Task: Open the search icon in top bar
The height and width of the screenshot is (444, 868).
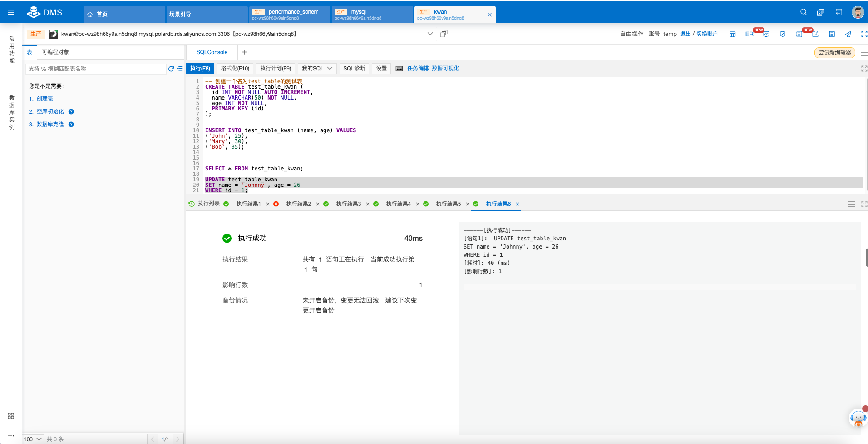Action: point(803,12)
